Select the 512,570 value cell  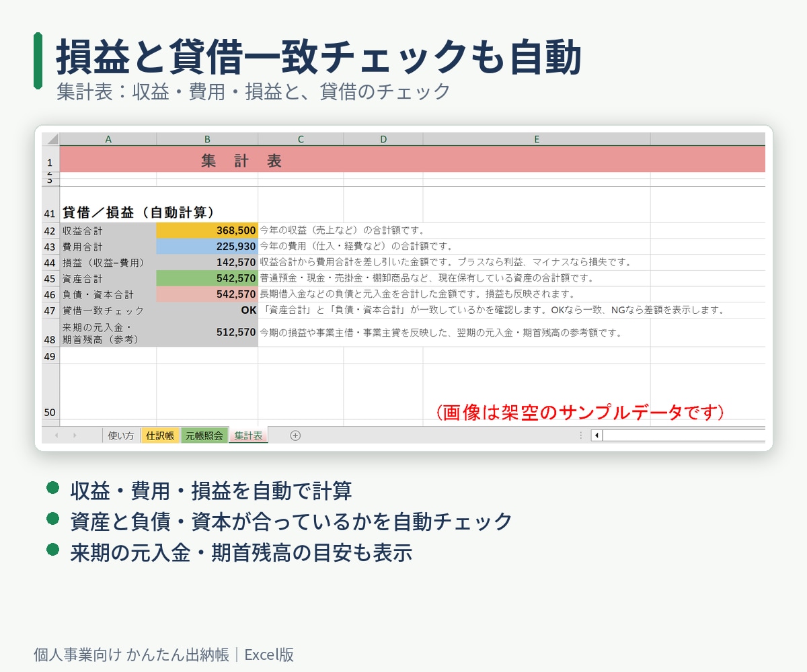pyautogui.click(x=207, y=333)
